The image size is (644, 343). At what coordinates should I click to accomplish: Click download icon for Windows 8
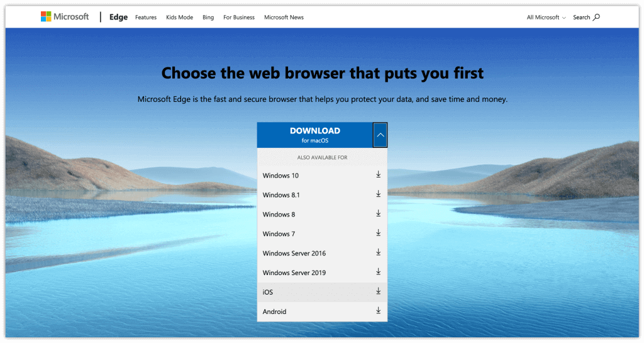click(378, 213)
